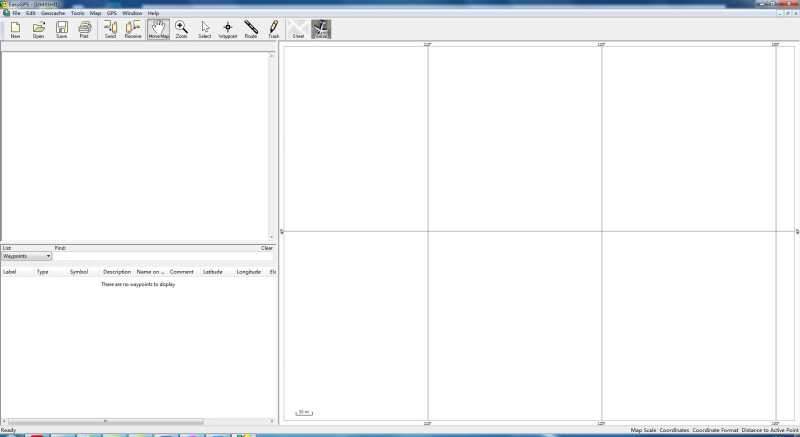The height and width of the screenshot is (437, 800).
Task: Pick the Route tool
Action: click(251, 29)
